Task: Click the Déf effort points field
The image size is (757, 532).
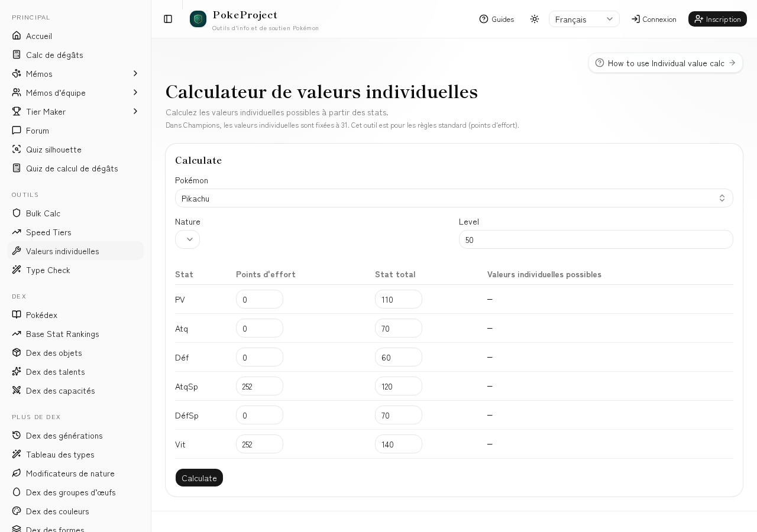Action: pos(260,357)
